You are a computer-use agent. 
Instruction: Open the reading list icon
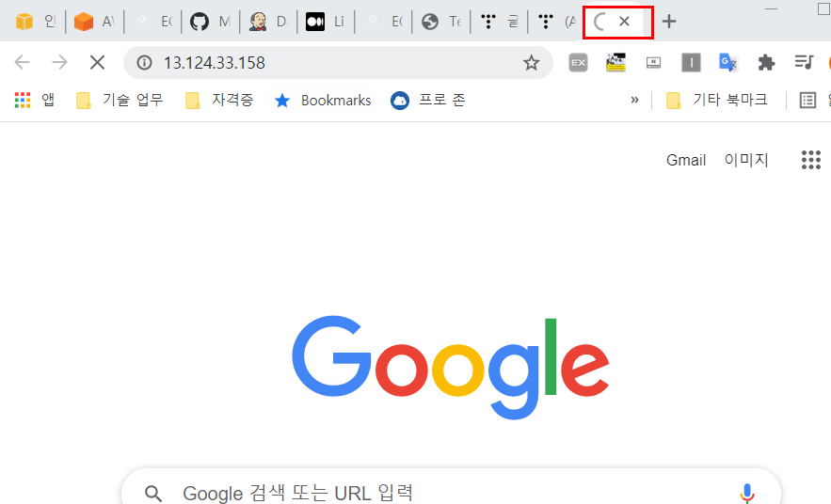(x=807, y=100)
